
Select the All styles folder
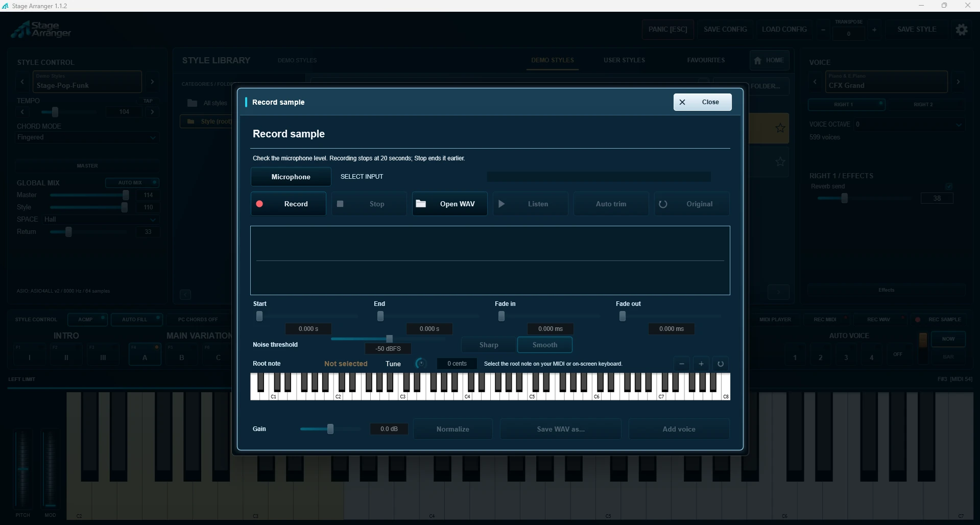207,103
